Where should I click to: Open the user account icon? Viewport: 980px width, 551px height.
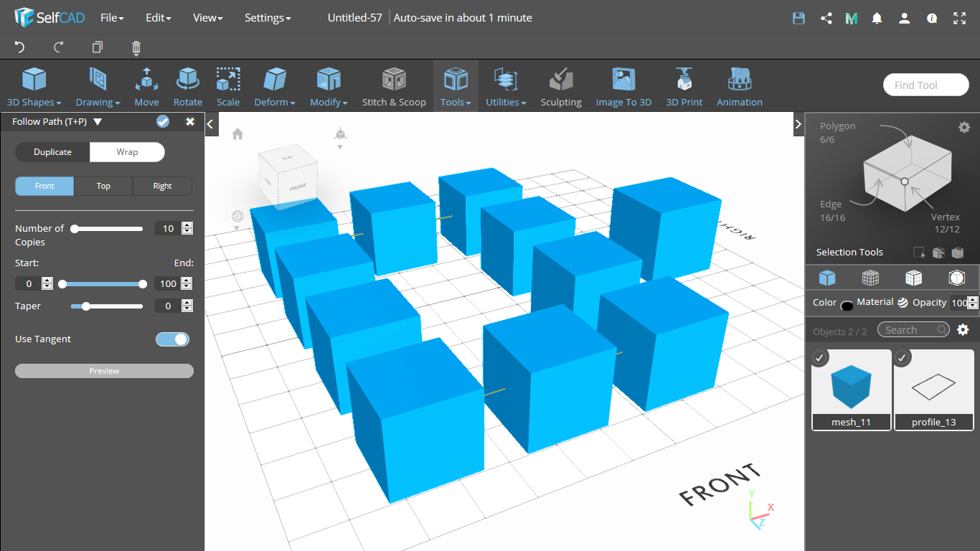click(905, 18)
